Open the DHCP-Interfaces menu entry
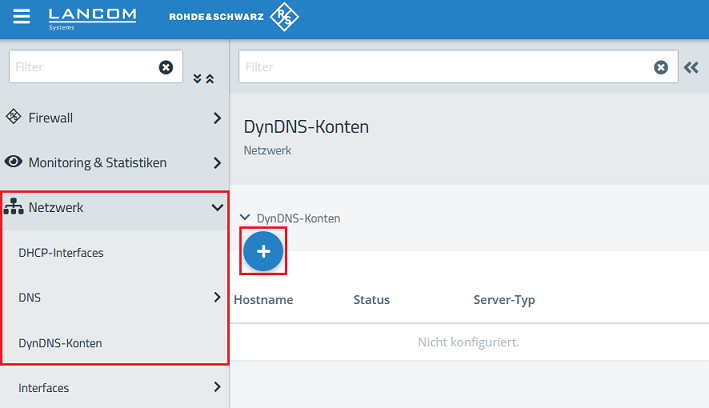 (61, 253)
